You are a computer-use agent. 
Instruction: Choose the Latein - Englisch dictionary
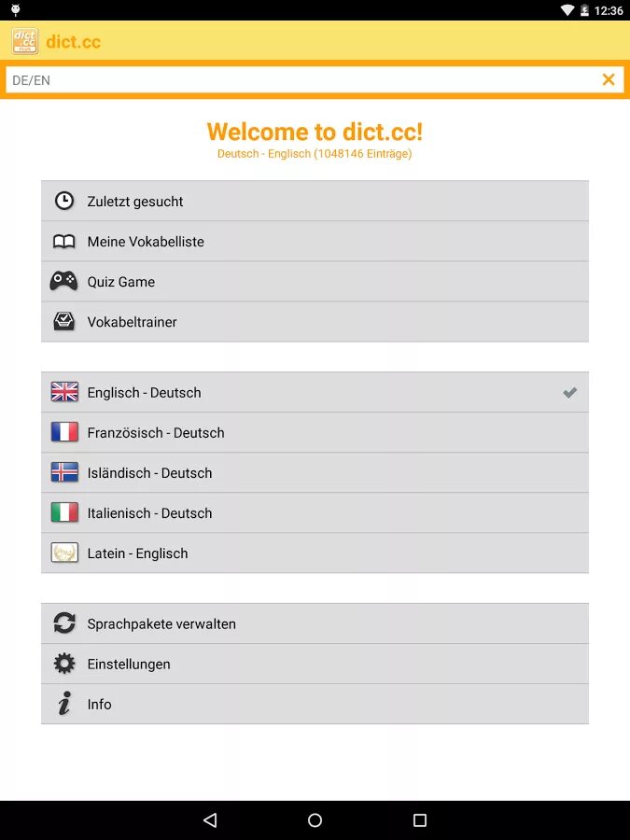click(x=315, y=553)
